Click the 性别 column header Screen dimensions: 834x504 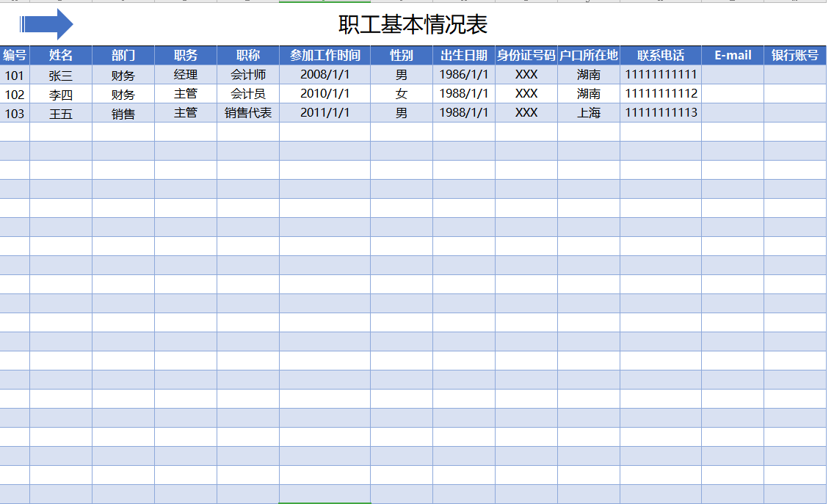(x=401, y=55)
